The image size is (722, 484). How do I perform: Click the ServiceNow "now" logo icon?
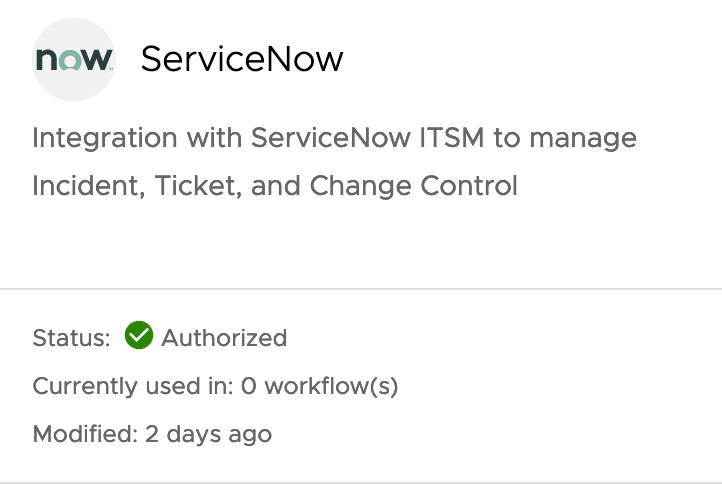(x=73, y=60)
